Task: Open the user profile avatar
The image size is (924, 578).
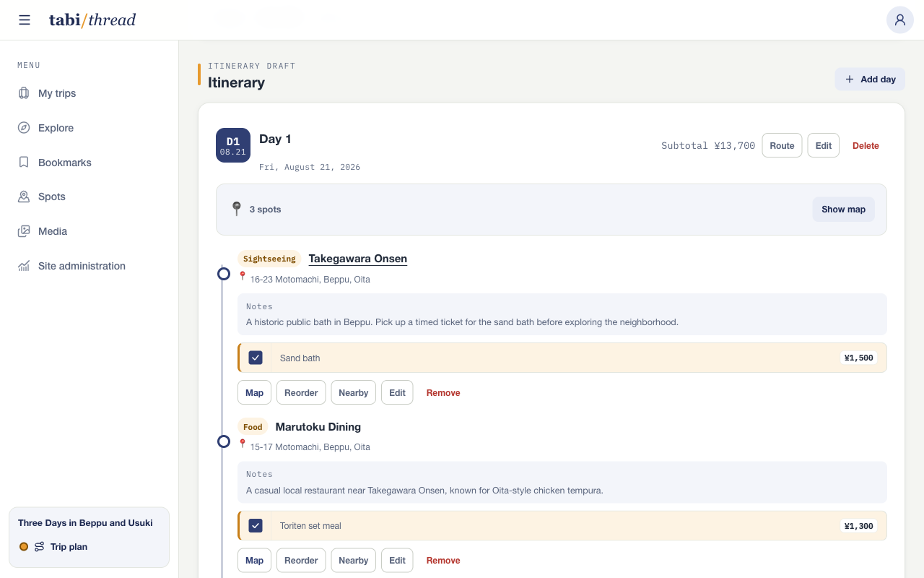Action: [900, 20]
